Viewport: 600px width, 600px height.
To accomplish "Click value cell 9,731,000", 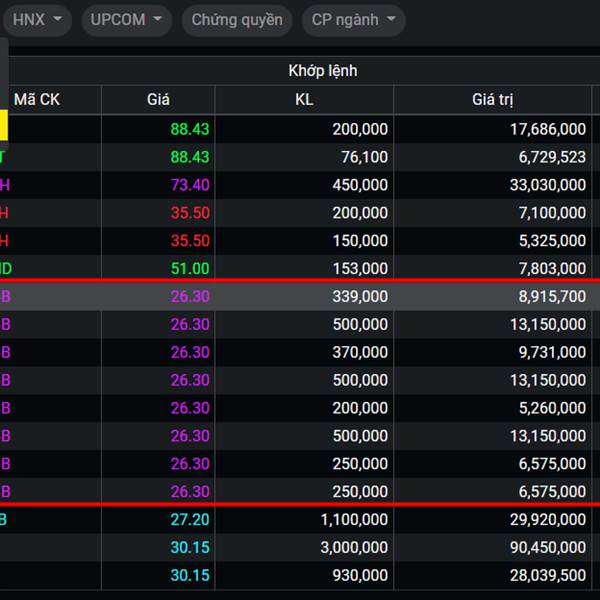I will pos(552,352).
